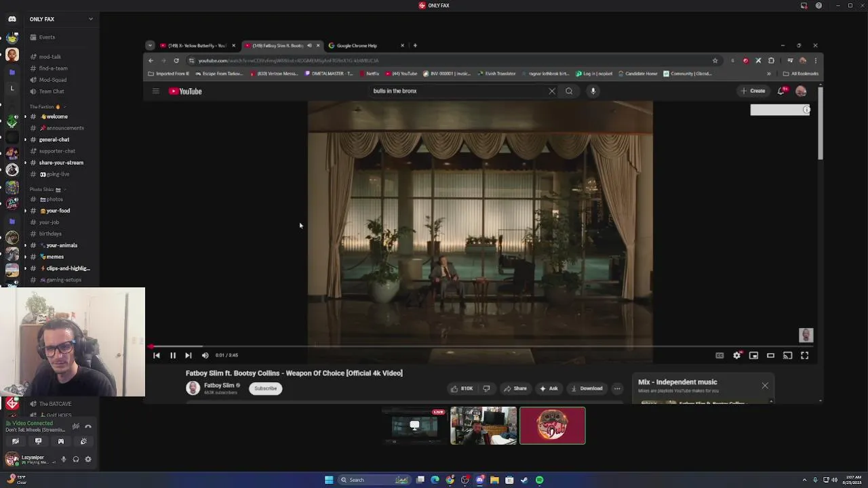868x488 pixels.
Task: Bookmark this page with the star
Action: [x=715, y=60]
